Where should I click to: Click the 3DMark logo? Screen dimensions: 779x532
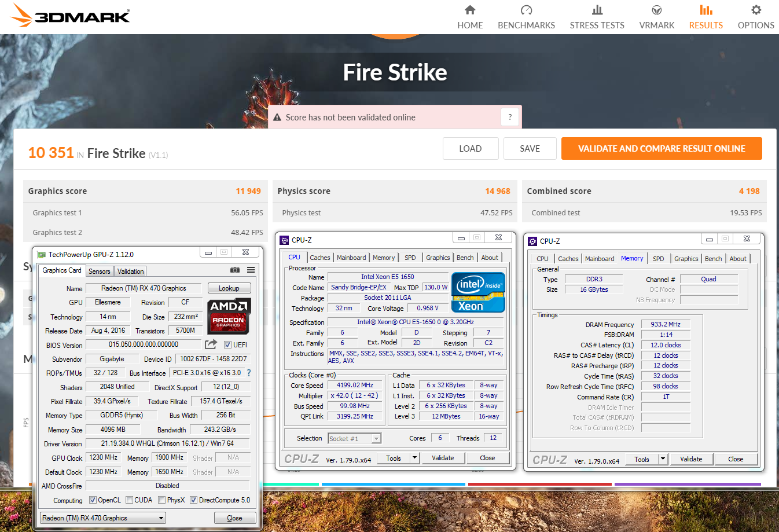[71, 16]
